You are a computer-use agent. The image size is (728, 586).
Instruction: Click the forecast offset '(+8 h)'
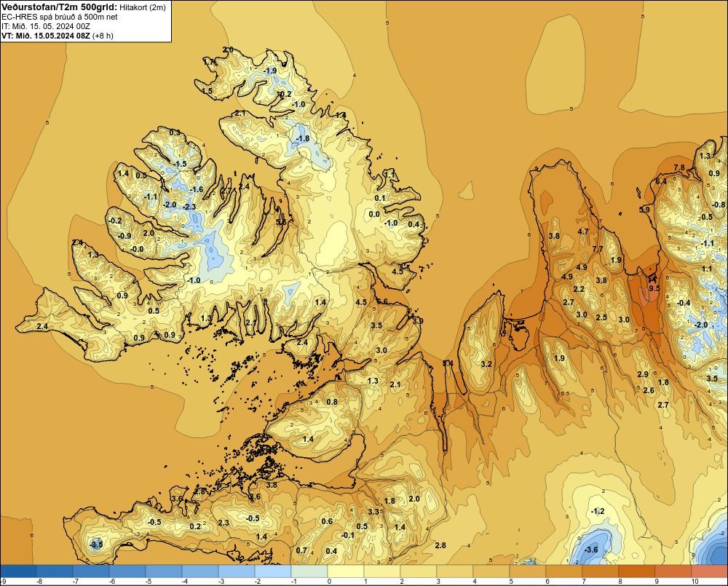[103, 36]
